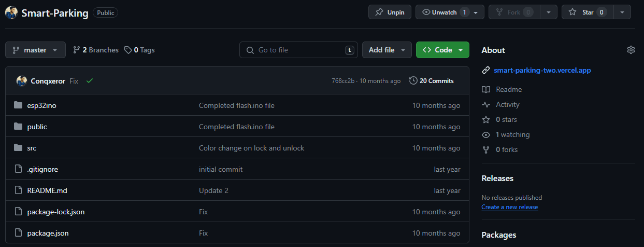Viewport: 644px width, 247px height.
Task: Click 'No releases published' text
Action: [512, 198]
